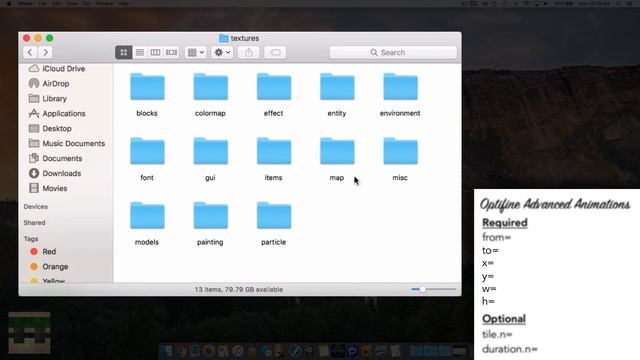Collapse the Tags sidebar section
Screen dimensions: 640x360
coord(31,239)
